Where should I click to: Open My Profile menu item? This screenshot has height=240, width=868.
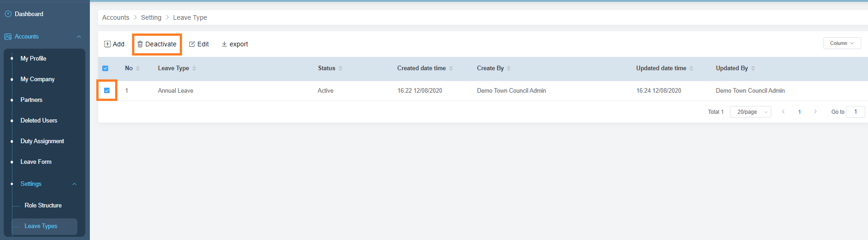(x=33, y=58)
